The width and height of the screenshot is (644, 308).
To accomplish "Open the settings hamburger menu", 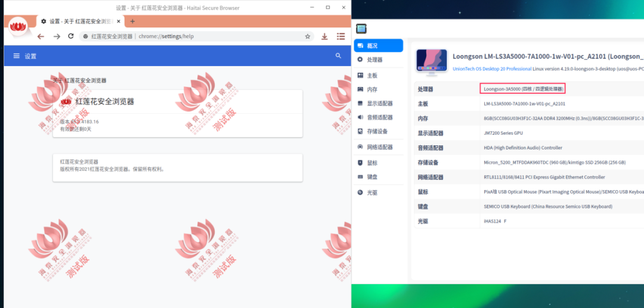I will pyautogui.click(x=17, y=56).
